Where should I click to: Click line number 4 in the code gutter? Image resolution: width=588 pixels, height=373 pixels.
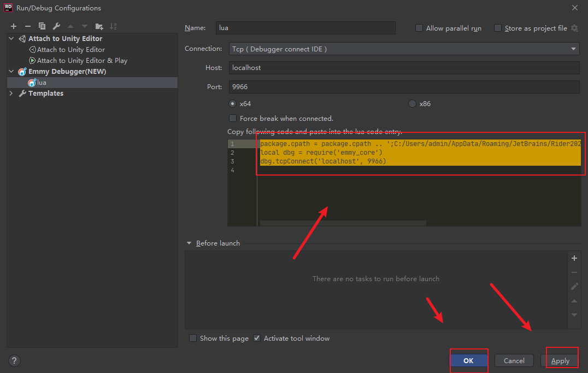(232, 170)
